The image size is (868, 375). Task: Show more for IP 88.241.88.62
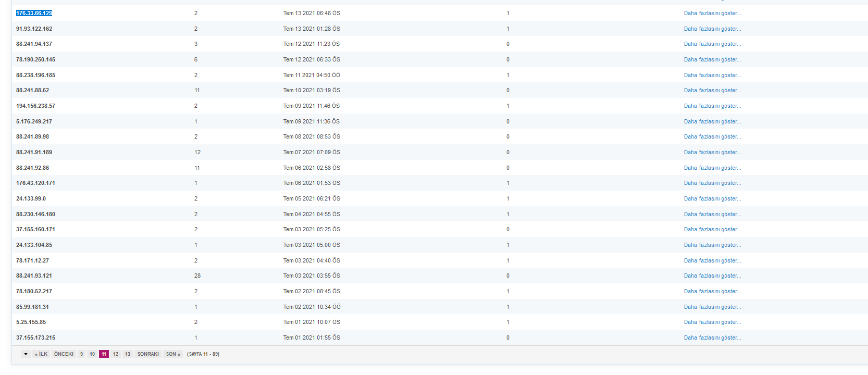(712, 90)
